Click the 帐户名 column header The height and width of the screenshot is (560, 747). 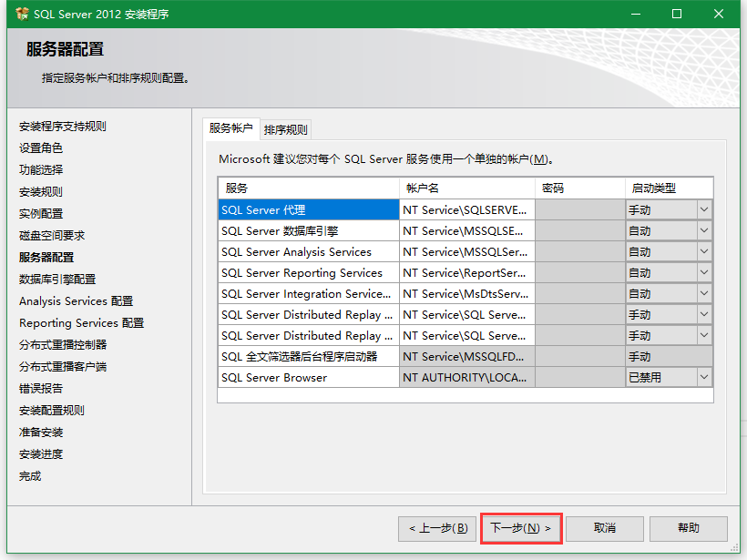tap(466, 188)
